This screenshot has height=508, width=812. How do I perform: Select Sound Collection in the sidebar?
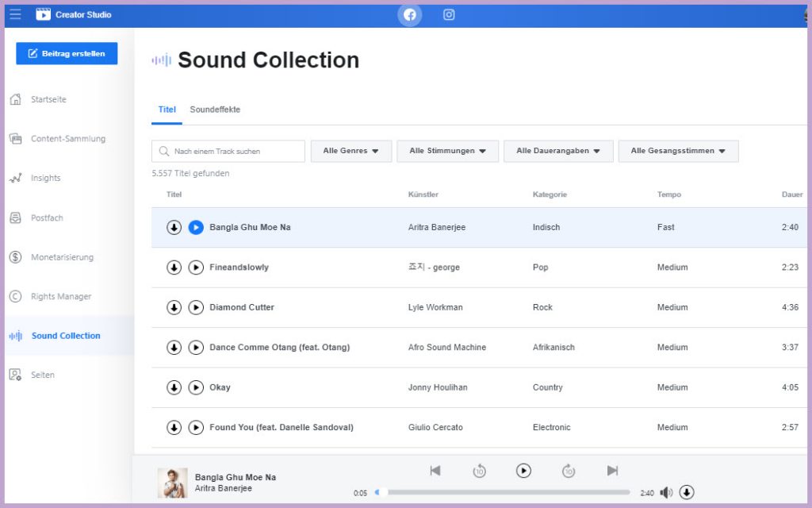pyautogui.click(x=55, y=336)
